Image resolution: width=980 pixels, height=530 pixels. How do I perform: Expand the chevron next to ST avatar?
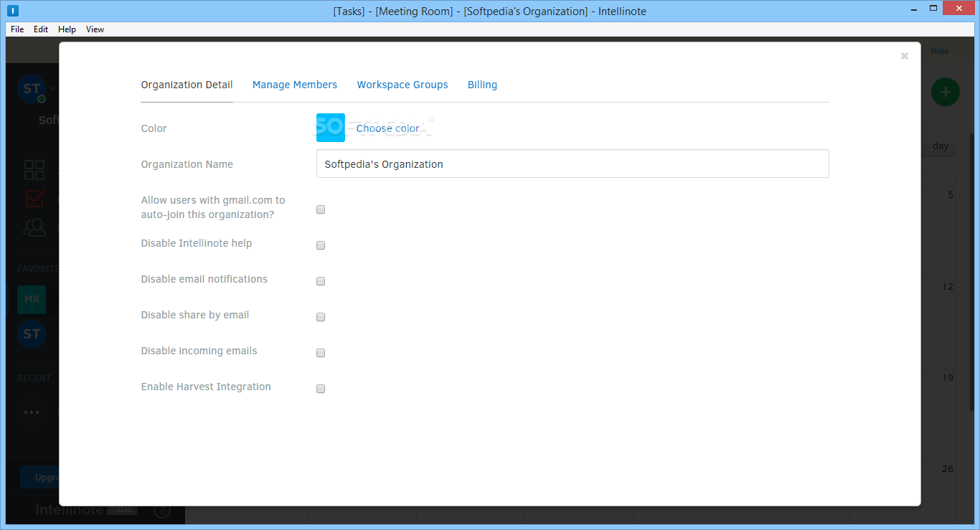[53, 89]
